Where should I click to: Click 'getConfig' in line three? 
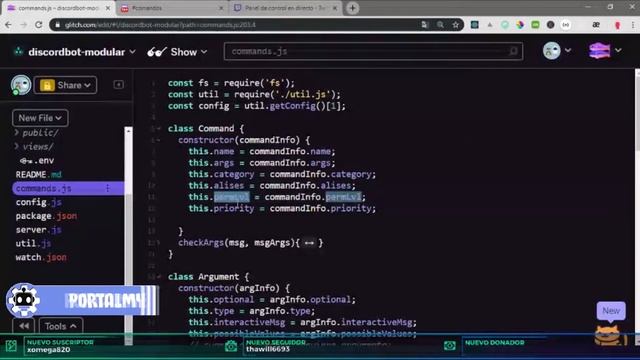click(293, 106)
